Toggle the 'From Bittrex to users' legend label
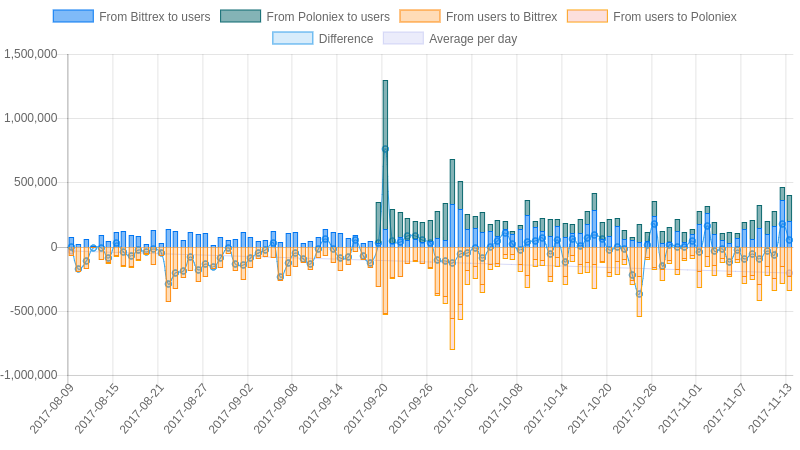This screenshot has height=450, width=800. pyautogui.click(x=154, y=17)
